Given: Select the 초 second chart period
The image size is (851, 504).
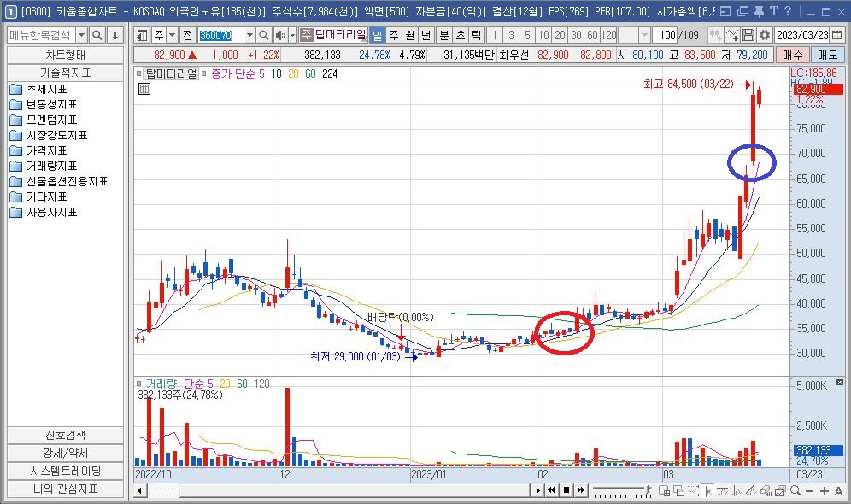Looking at the screenshot, I should [461, 35].
